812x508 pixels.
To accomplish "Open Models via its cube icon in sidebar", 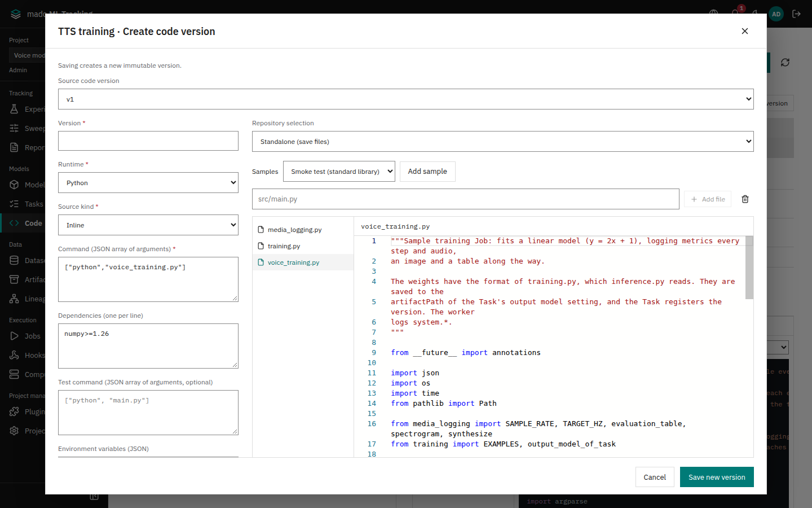I will 14,185.
